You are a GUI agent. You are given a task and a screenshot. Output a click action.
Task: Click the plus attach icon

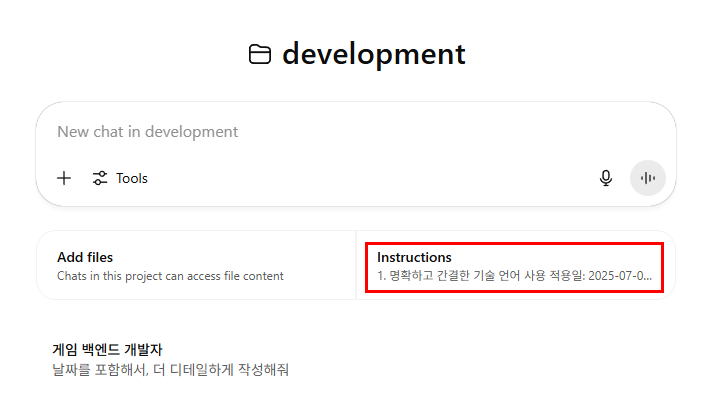coord(64,178)
